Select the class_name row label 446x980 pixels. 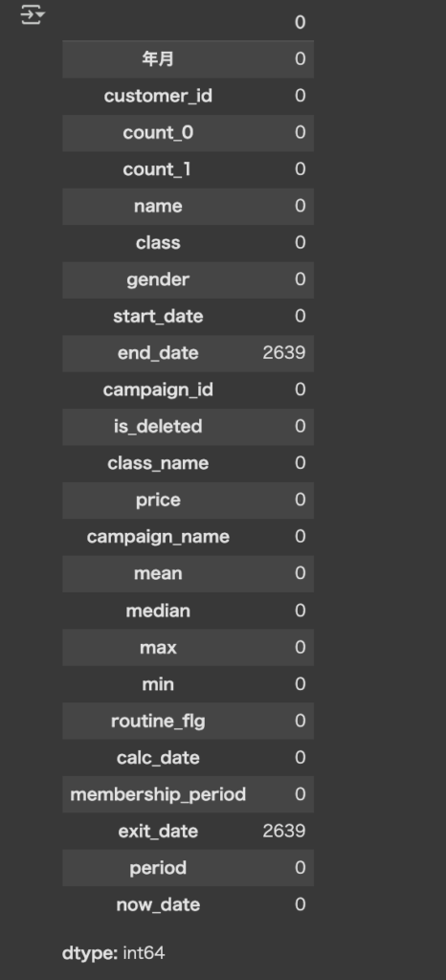[158, 463]
